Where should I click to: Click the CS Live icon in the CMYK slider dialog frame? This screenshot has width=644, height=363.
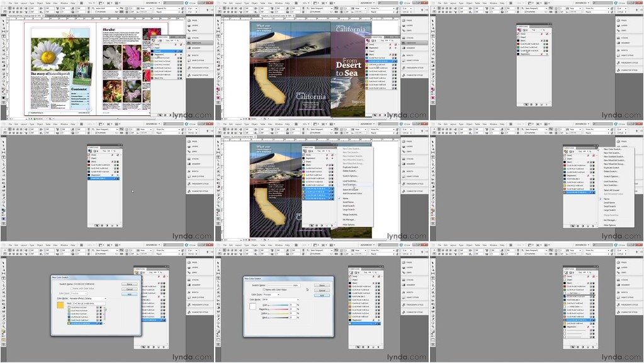(x=401, y=245)
